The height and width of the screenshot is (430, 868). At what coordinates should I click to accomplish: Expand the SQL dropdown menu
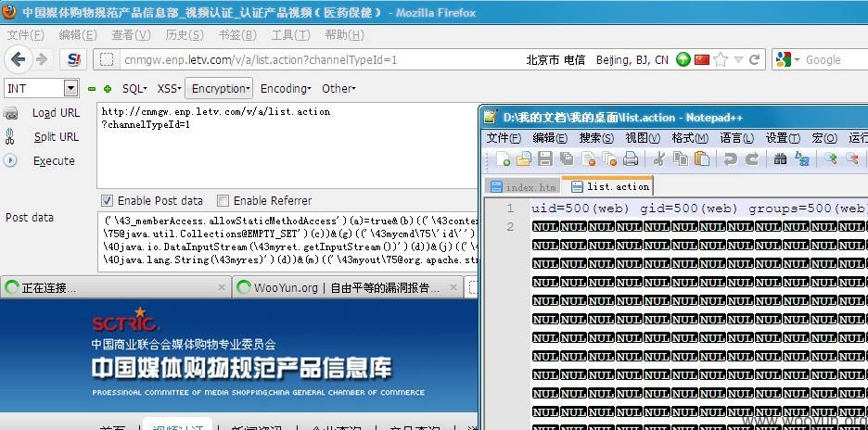tap(134, 89)
